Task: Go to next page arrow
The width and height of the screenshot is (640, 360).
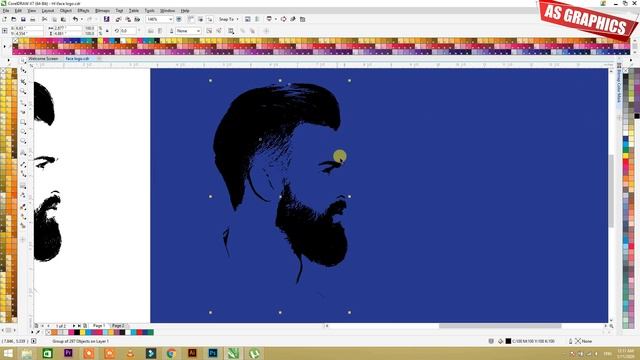Action: [x=74, y=326]
